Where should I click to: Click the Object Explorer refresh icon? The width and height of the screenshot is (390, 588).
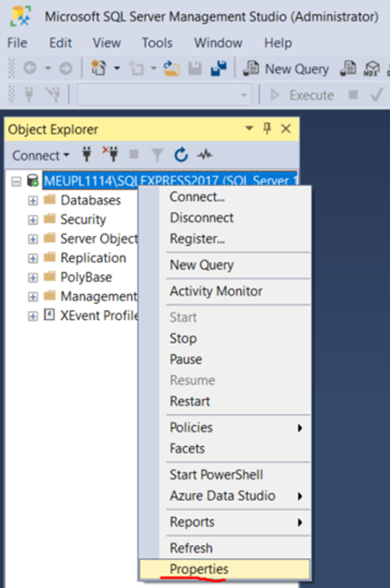tap(181, 155)
